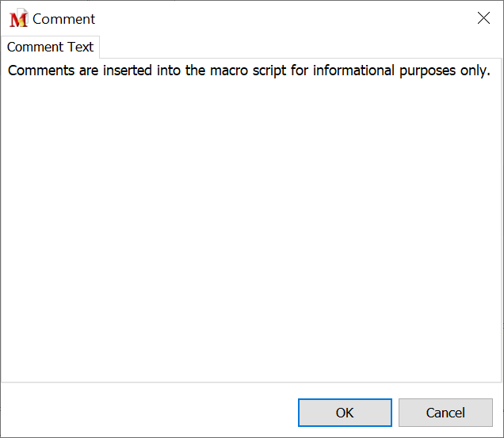The width and height of the screenshot is (504, 438).
Task: Close the Comment dialog window
Action: click(483, 18)
